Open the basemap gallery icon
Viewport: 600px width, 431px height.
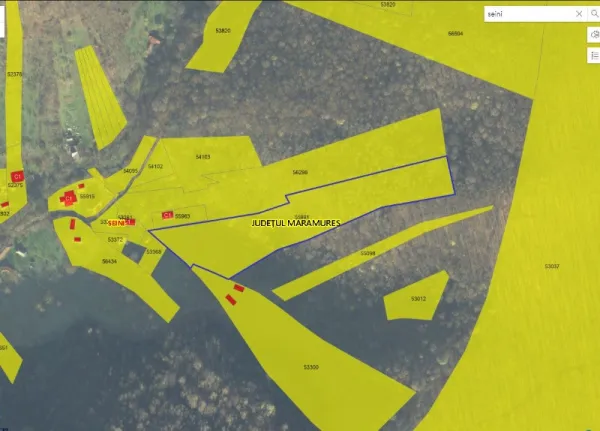pos(594,34)
